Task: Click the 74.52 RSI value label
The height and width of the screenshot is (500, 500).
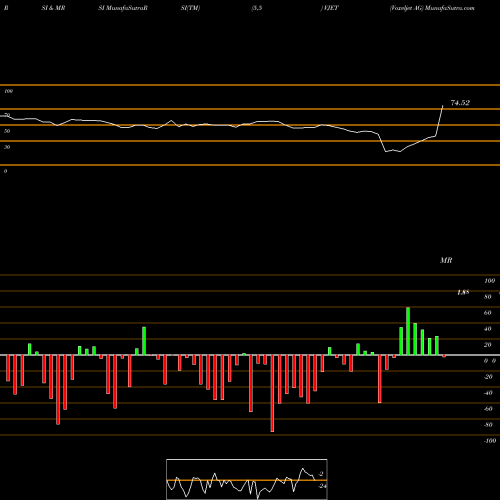Action: click(460, 103)
